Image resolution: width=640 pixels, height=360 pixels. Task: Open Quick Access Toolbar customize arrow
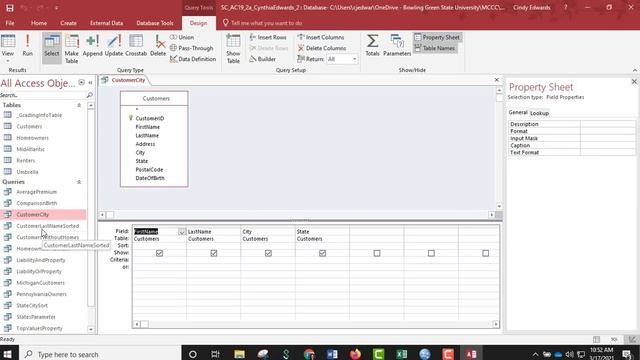click(56, 8)
